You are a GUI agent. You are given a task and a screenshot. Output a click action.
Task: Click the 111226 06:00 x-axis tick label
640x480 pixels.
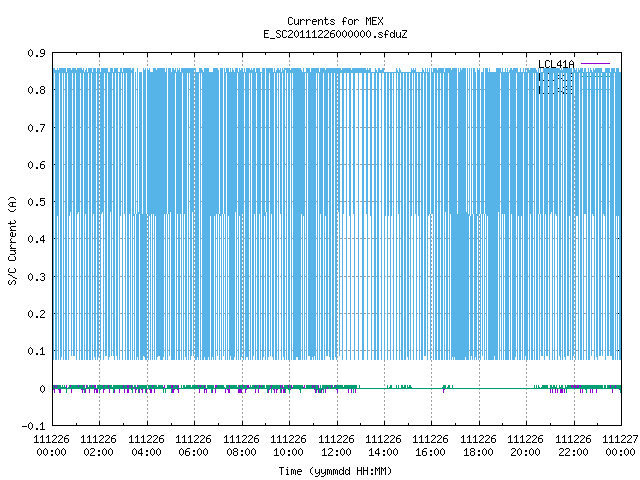point(193,445)
